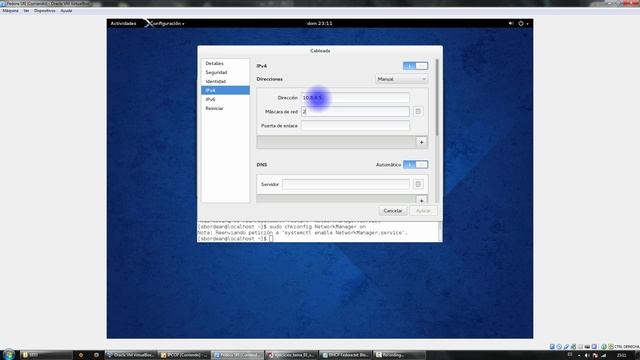Select Seguridad in the sidebar

[225, 72]
